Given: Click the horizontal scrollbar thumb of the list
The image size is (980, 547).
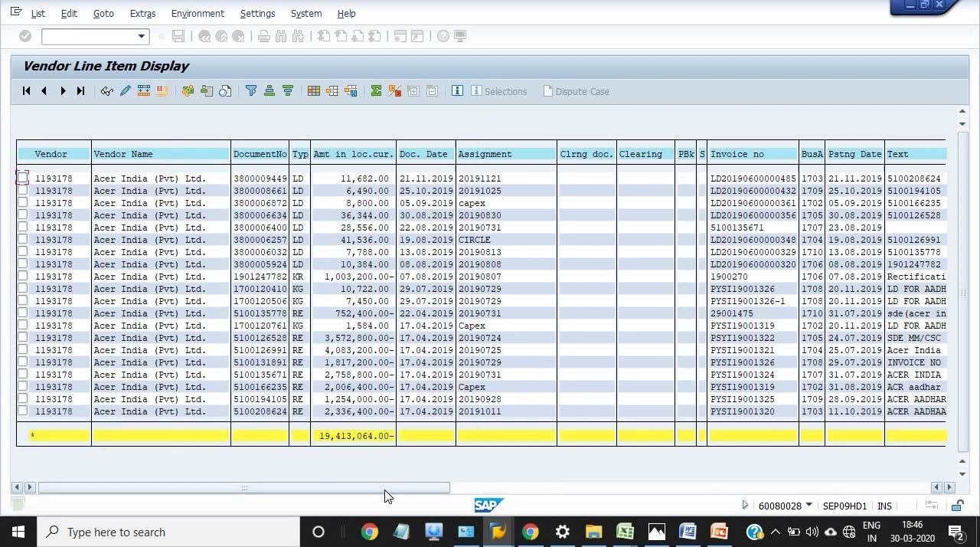Looking at the screenshot, I should [243, 487].
